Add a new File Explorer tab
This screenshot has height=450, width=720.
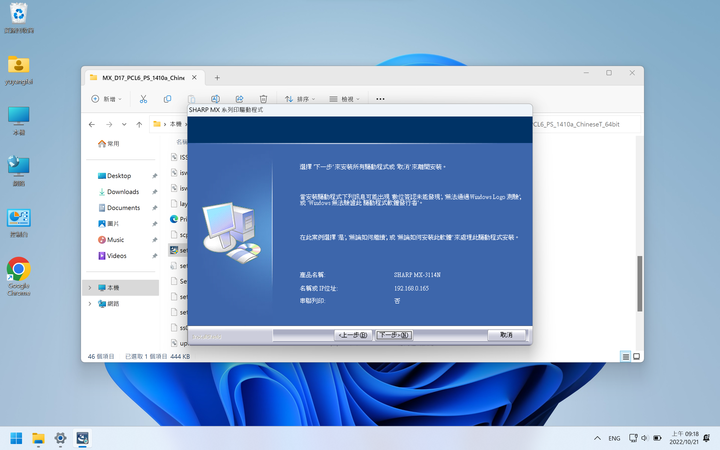click(217, 78)
